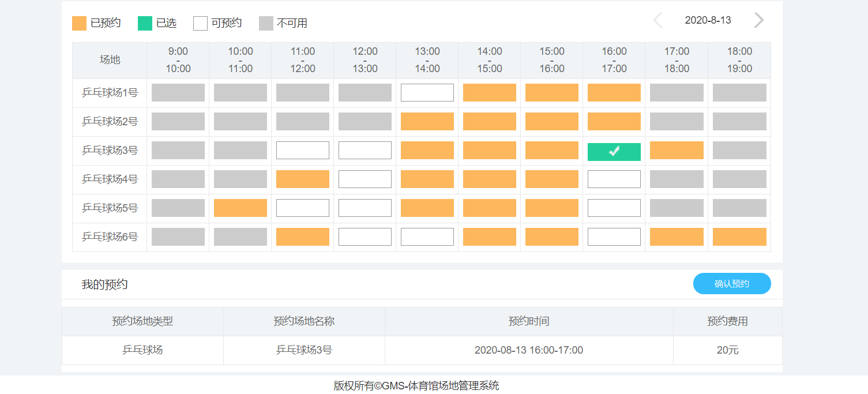The image size is (868, 394).
Task: Click the 预约场地类型 column header
Action: tap(142, 321)
